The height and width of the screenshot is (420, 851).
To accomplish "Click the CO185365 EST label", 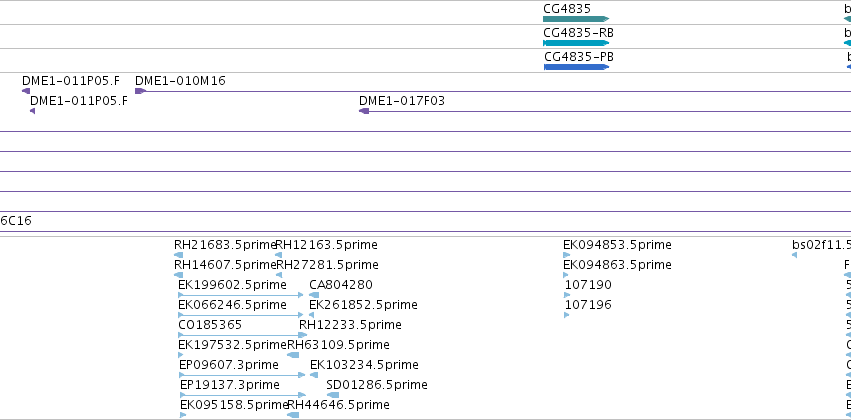I will [x=210, y=325].
